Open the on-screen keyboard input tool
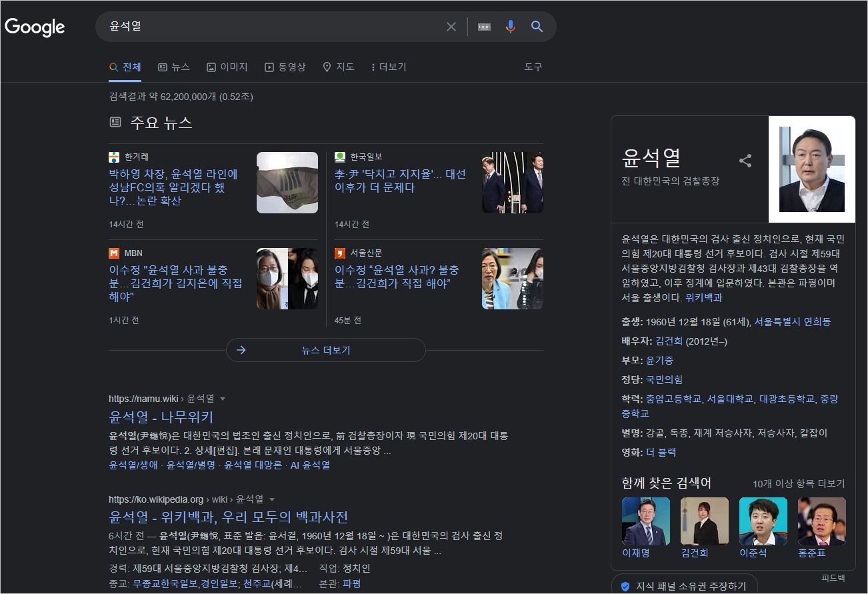This screenshot has height=594, width=868. 484,27
